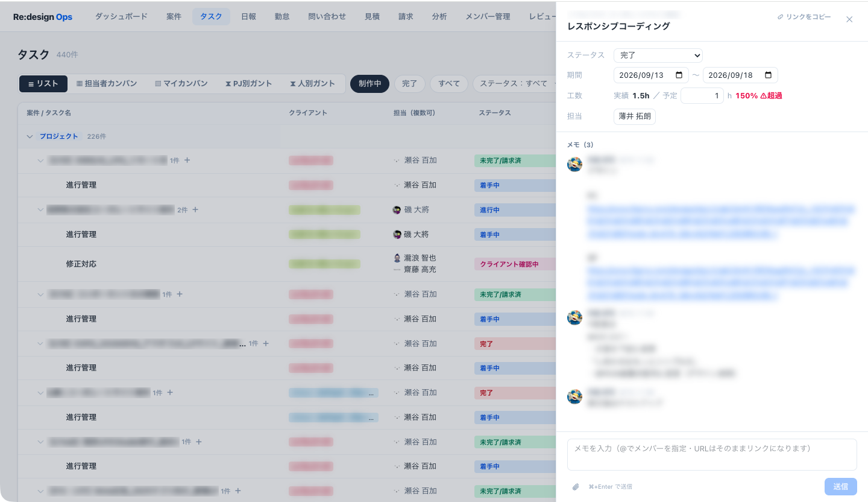Viewport: 868px width, 502px height.
Task: Collapse the first project row chevron
Action: 40,160
